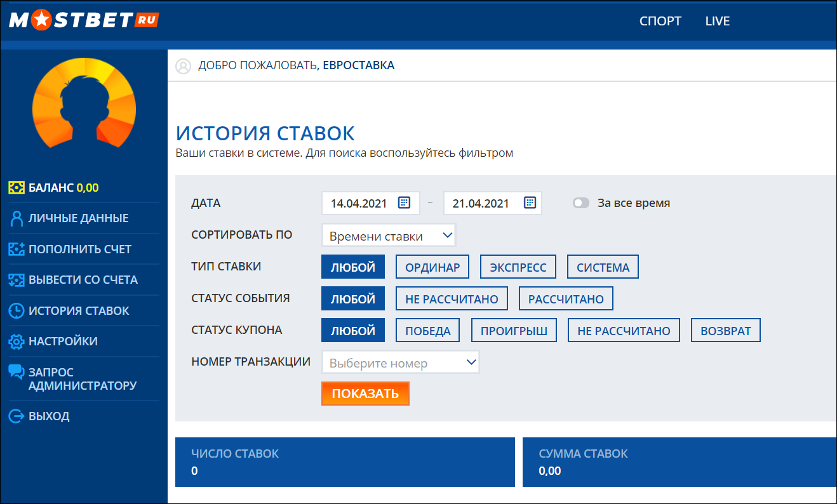Open calendar picker for start date 14.04.2021
837x504 pixels.
tap(404, 202)
